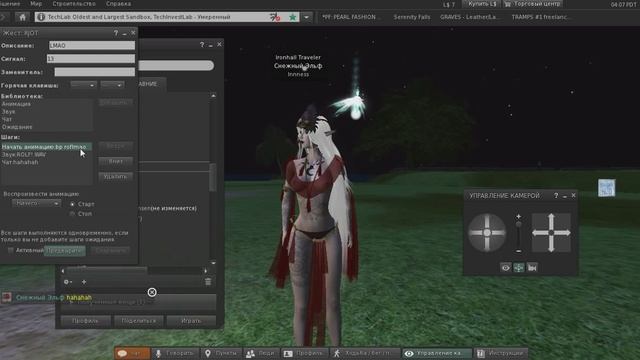Click the camera orbit joystick control
Viewport: 640px width, 360px height.
pyautogui.click(x=487, y=233)
